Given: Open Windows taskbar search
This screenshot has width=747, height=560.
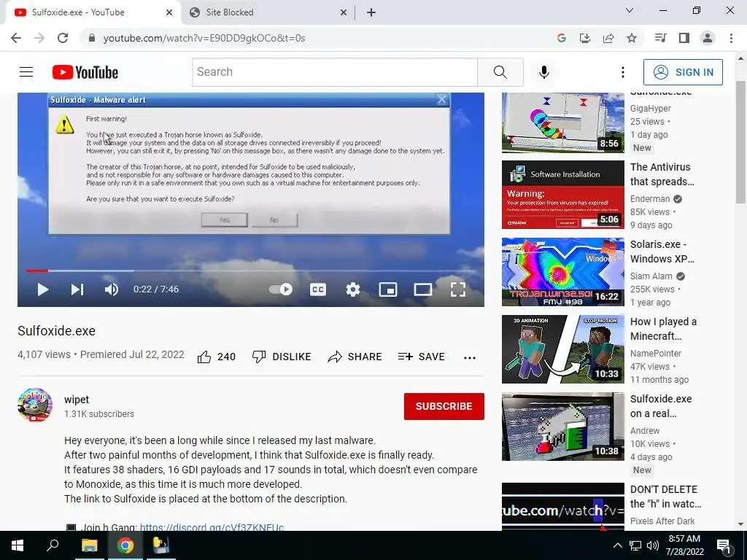Looking at the screenshot, I should (53, 545).
